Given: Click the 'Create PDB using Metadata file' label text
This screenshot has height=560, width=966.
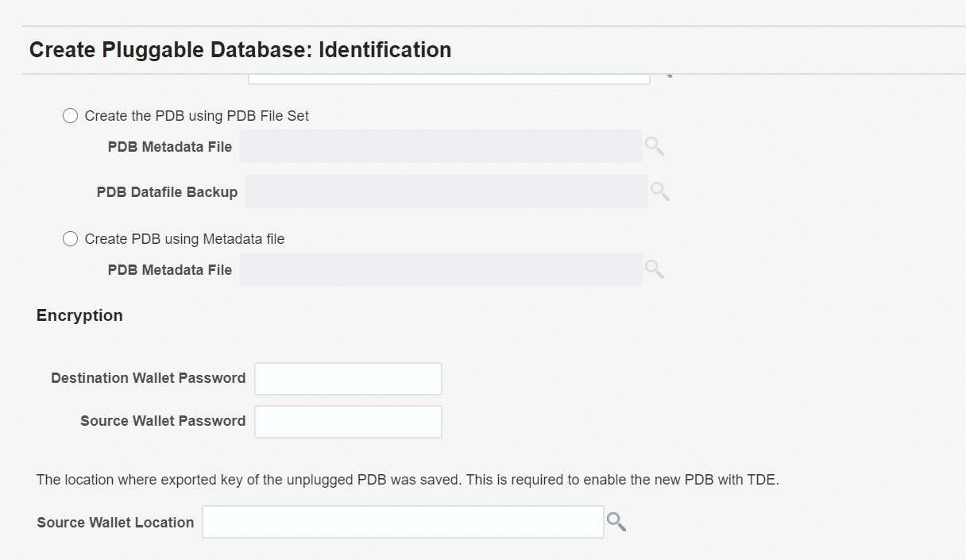Looking at the screenshot, I should 184,239.
